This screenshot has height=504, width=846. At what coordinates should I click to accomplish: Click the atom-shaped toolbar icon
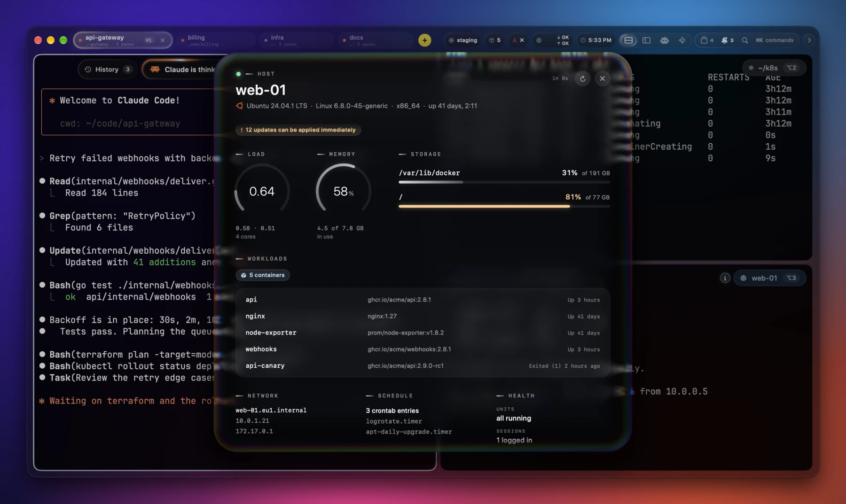682,40
